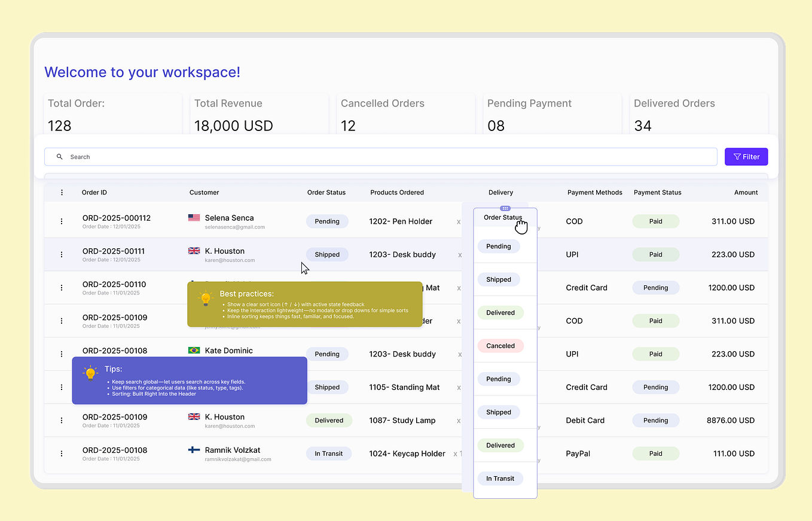
Task: Click the drag-handle icon atop the Order Status popup
Action: click(505, 208)
